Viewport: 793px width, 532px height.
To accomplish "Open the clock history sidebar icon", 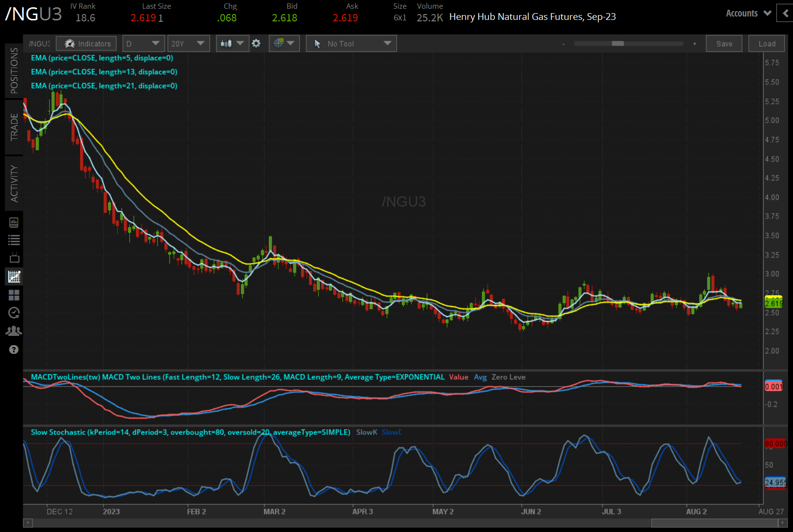I will tap(14, 313).
